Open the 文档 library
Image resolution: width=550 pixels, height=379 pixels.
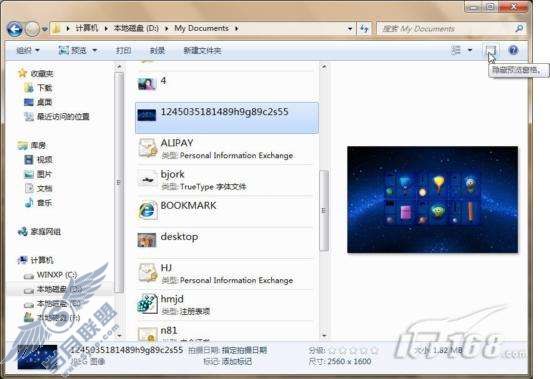pos(39,188)
